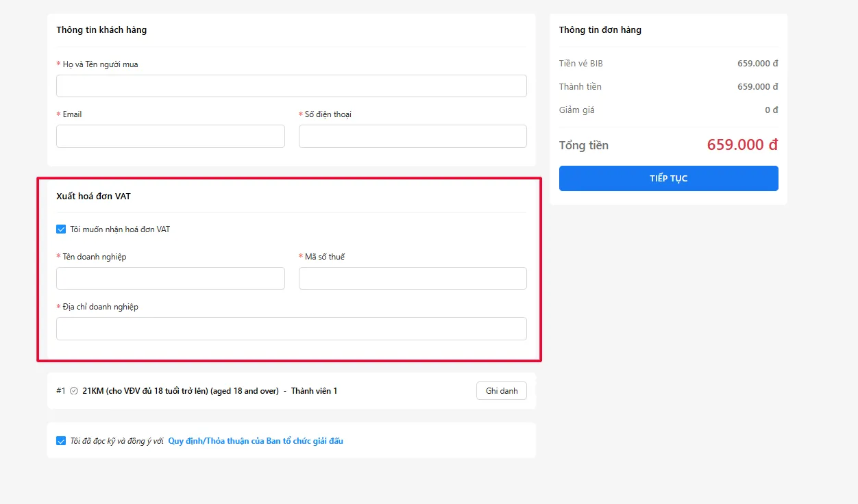Click the Xuất hoá đơn VAT heading
Screen dimensions: 858x504
pos(93,197)
